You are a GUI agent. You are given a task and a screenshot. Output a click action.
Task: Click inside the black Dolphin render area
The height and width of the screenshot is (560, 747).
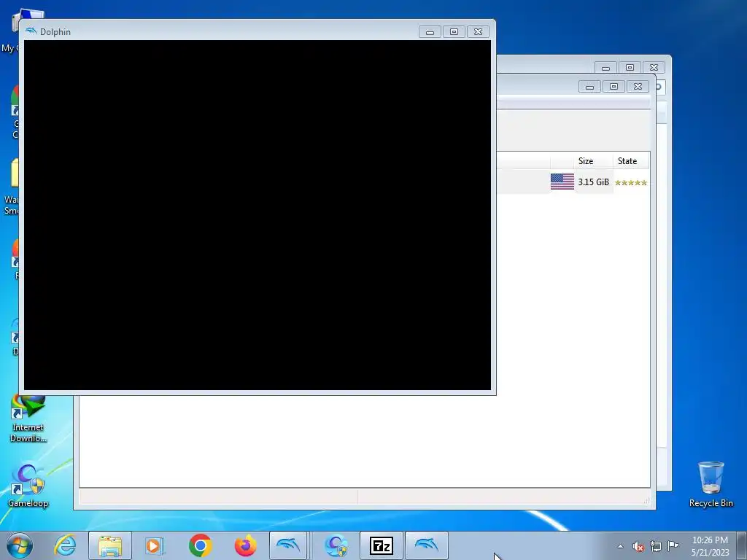pyautogui.click(x=258, y=215)
